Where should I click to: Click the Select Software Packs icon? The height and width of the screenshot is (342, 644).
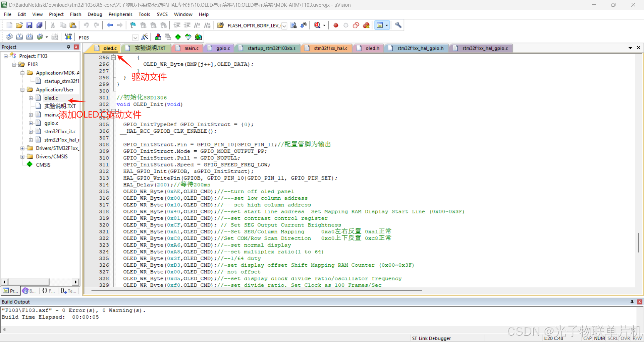pos(188,37)
